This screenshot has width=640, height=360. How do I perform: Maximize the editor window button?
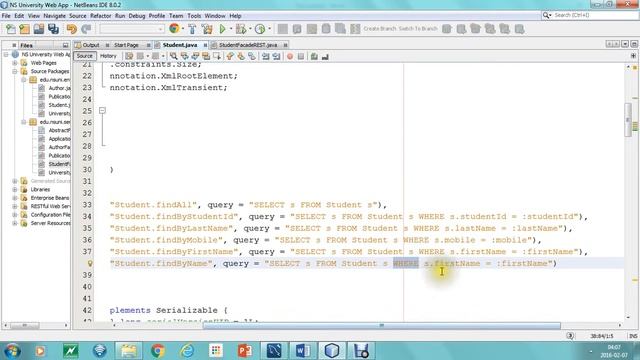coord(633,44)
